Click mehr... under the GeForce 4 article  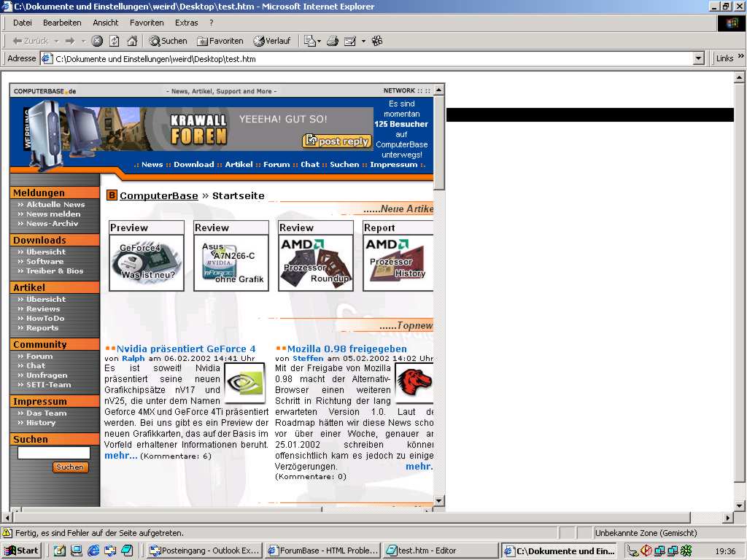tap(121, 456)
